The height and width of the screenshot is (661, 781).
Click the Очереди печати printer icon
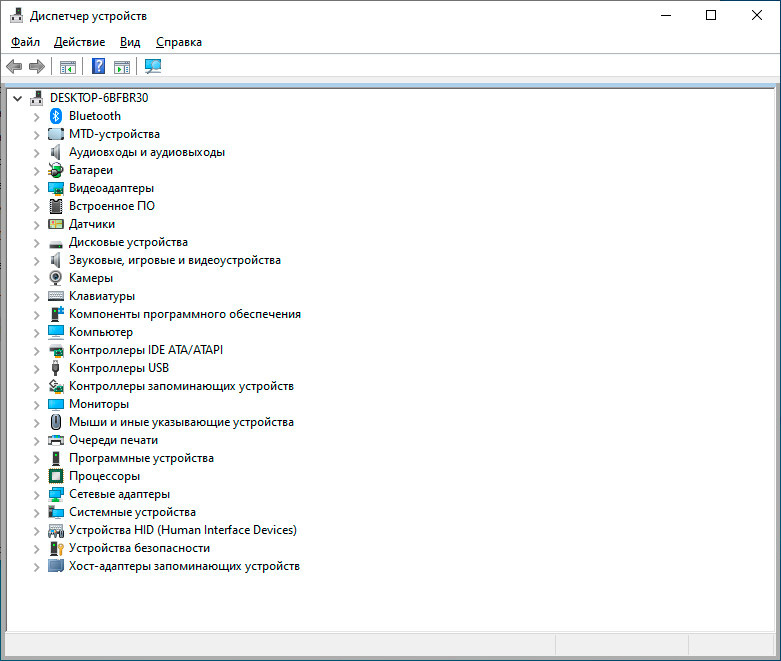[56, 440]
